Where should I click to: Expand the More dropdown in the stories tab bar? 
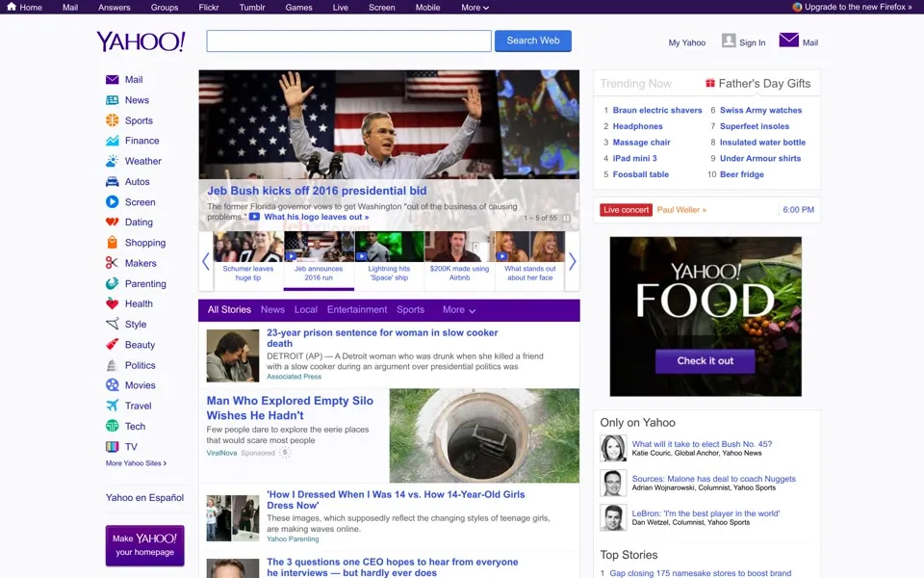[x=459, y=309]
